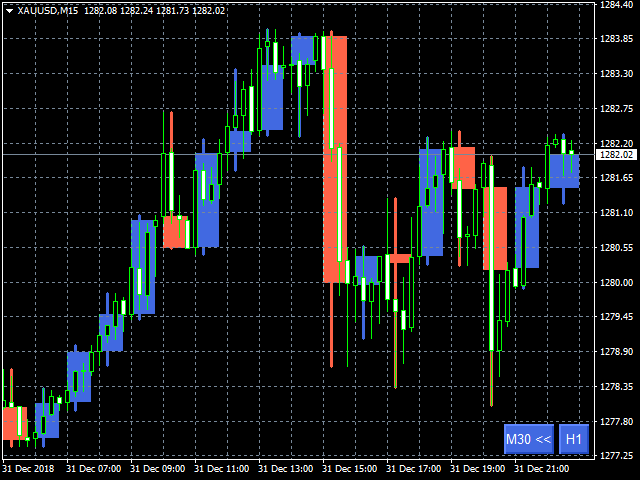The image size is (640, 480).
Task: Click the 31 Dec 07:00 time label
Action: (93, 469)
